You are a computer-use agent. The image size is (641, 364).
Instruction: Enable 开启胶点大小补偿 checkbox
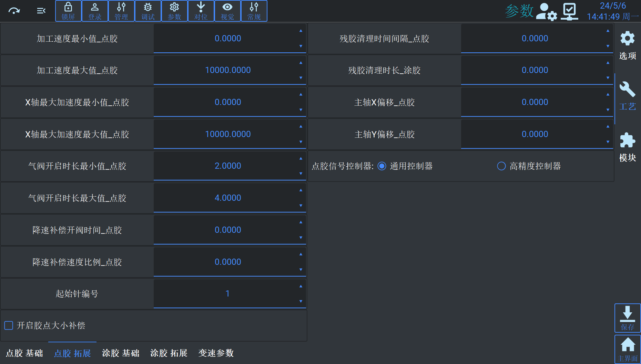point(9,325)
